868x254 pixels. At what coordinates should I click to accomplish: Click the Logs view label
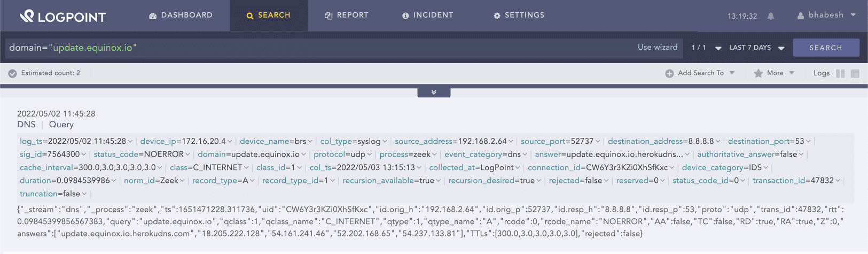[x=821, y=73]
